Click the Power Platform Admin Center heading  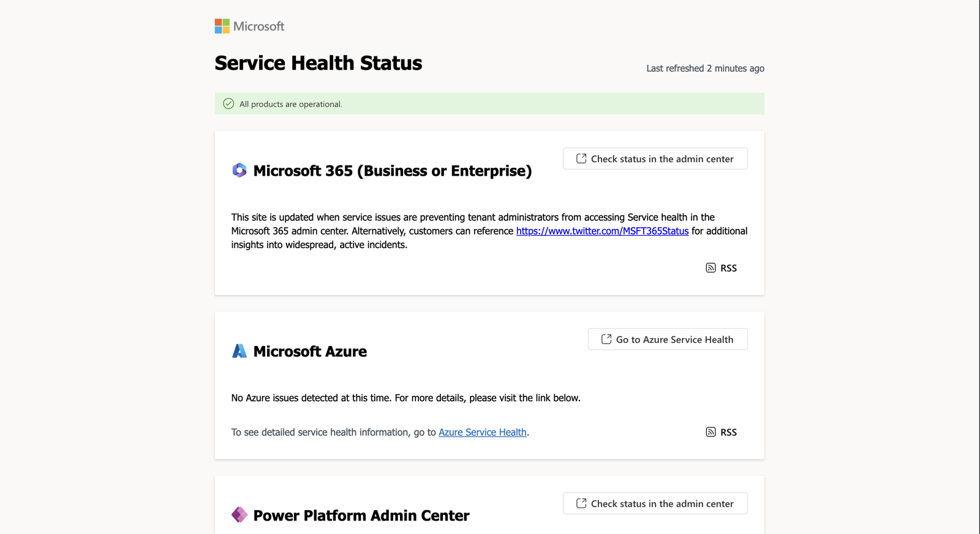coord(361,515)
